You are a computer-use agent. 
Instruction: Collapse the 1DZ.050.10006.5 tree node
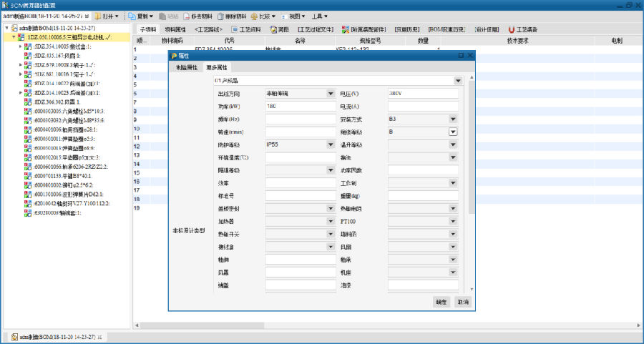point(14,36)
